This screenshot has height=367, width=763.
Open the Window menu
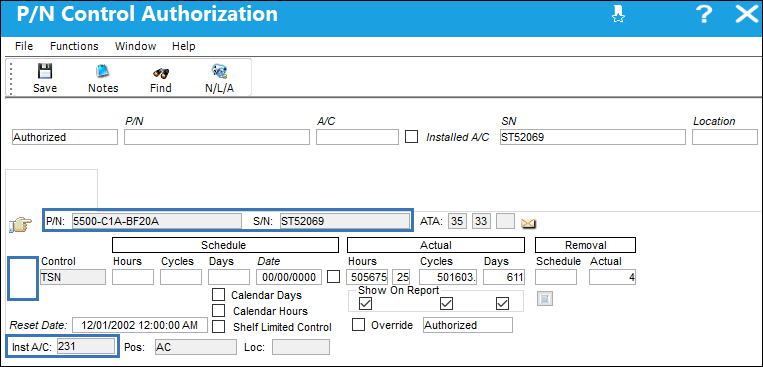135,46
